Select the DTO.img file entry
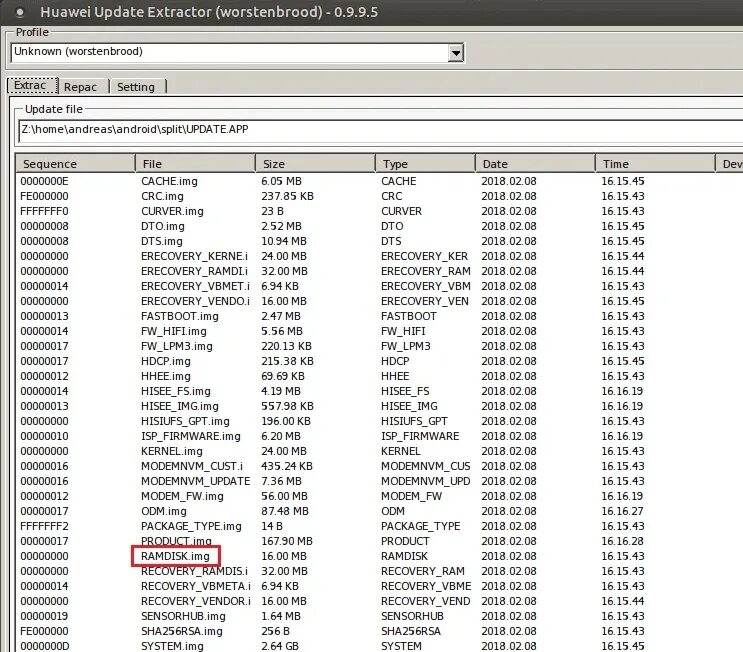The image size is (743, 652). click(163, 226)
